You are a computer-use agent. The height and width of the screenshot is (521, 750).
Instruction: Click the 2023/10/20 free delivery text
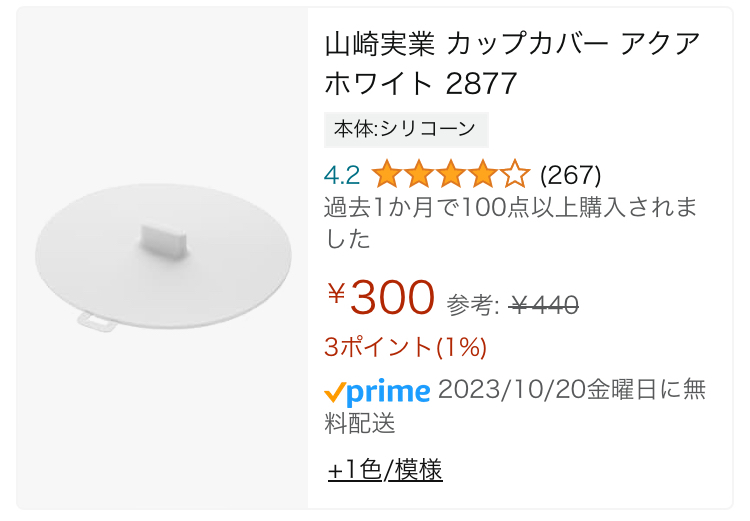[x=571, y=390]
